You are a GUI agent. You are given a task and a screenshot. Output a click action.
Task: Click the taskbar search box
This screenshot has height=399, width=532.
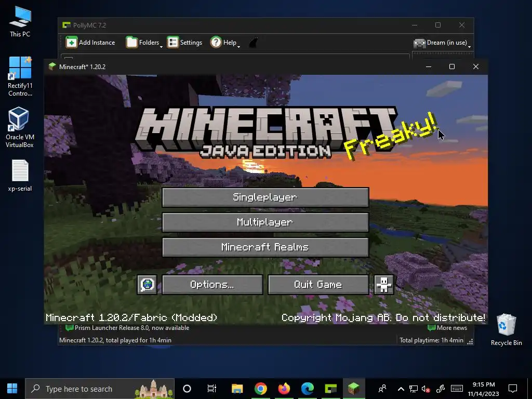100,389
